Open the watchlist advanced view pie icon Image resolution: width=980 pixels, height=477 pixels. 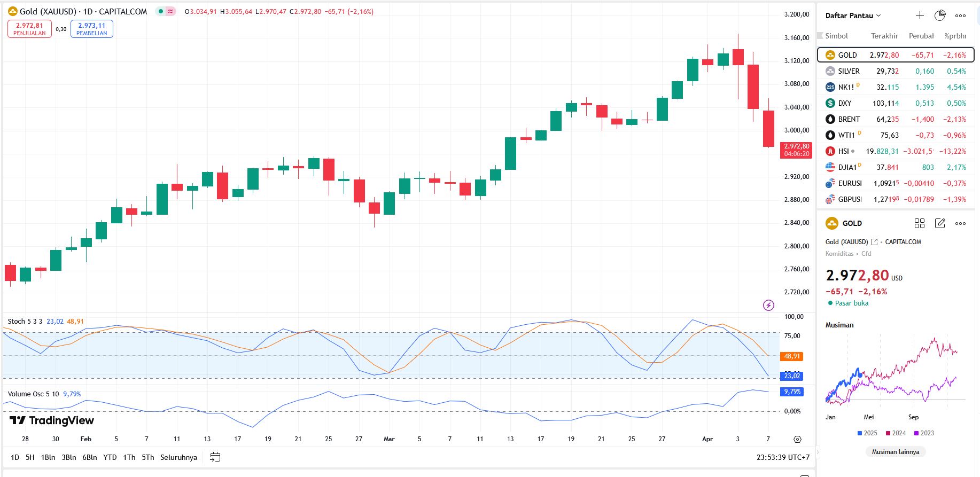[x=940, y=15]
